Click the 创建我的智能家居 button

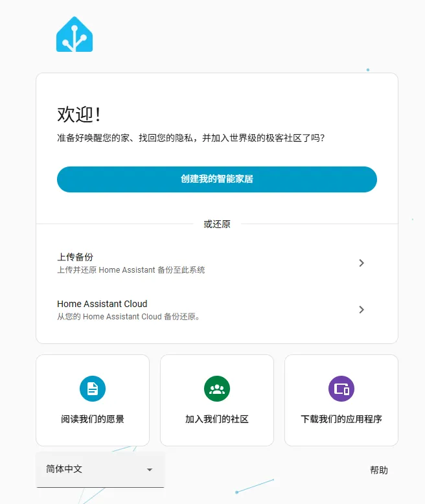tap(216, 179)
